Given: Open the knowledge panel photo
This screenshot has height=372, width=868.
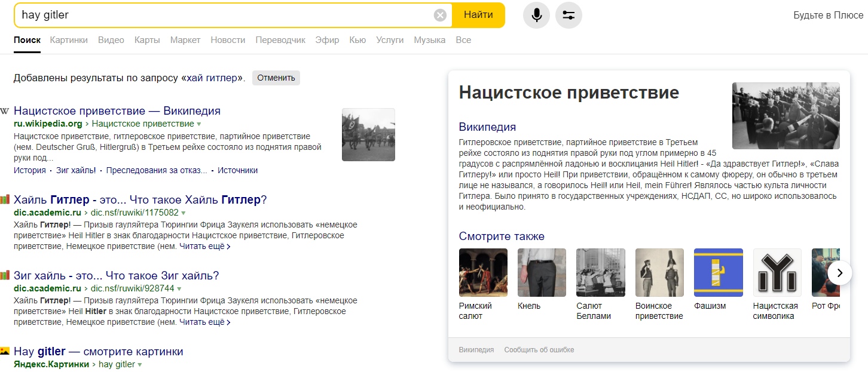Looking at the screenshot, I should click(x=786, y=116).
